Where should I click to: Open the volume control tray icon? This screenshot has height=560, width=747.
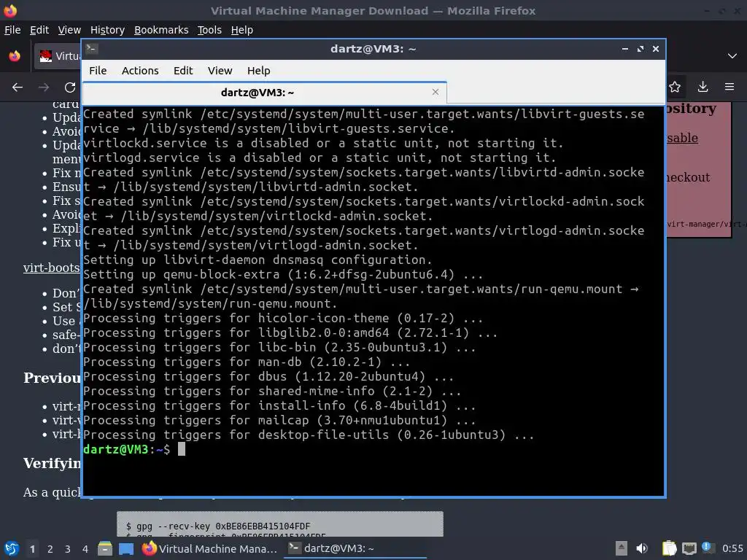(642, 548)
